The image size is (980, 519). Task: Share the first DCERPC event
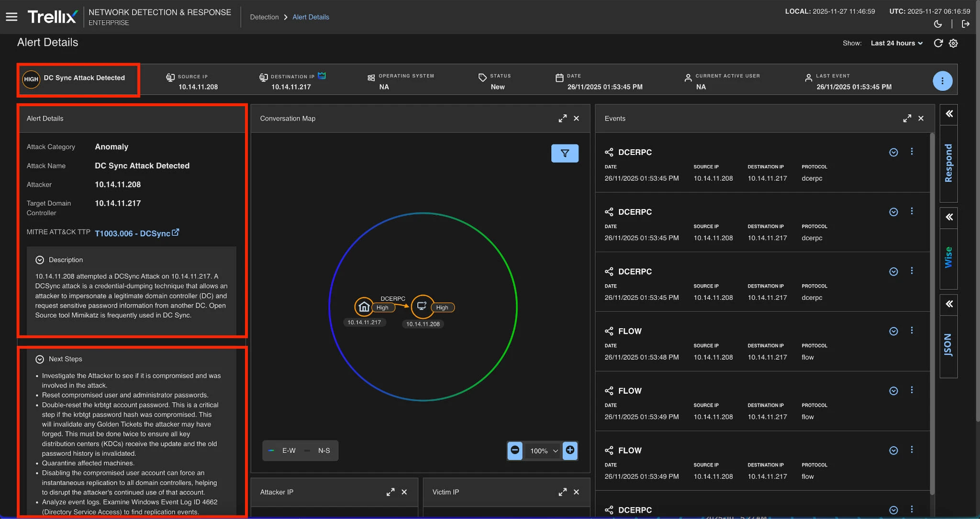(x=609, y=152)
